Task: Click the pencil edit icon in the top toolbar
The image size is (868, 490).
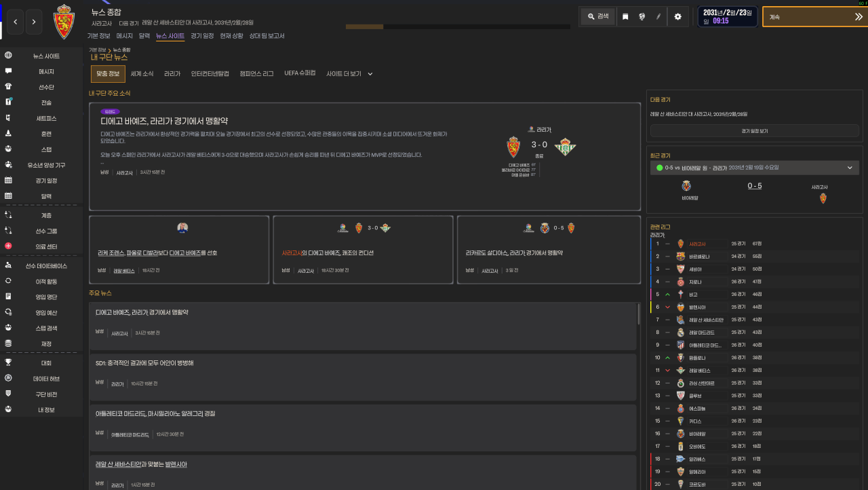Action: click(x=658, y=16)
